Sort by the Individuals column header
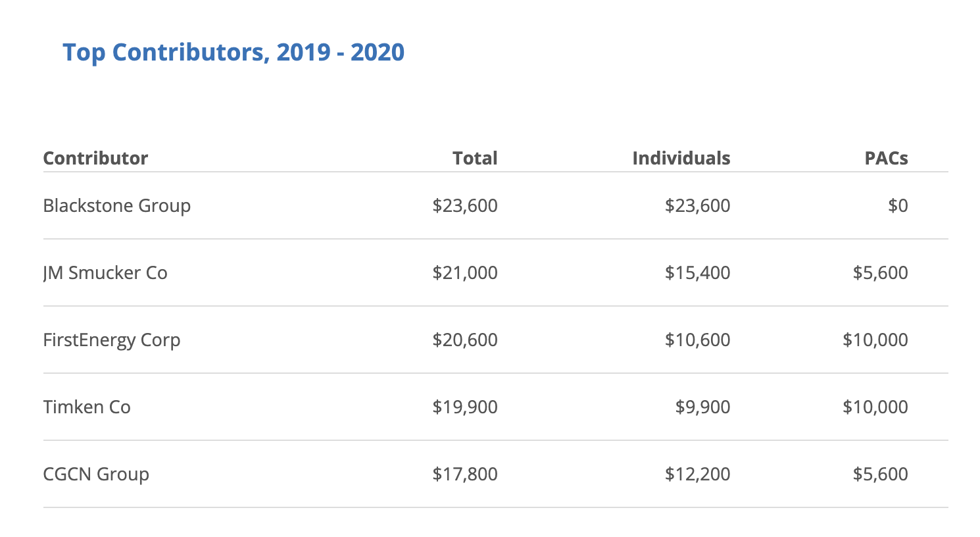This screenshot has height=537, width=980. 681,159
